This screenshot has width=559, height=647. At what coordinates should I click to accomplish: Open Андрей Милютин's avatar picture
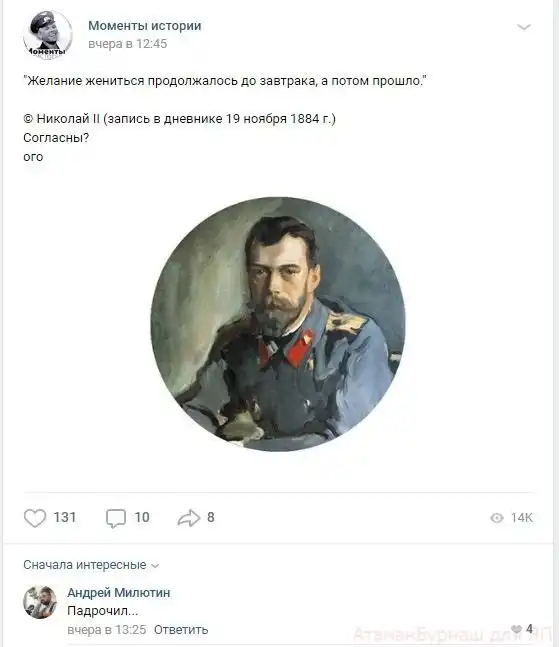pyautogui.click(x=40, y=602)
